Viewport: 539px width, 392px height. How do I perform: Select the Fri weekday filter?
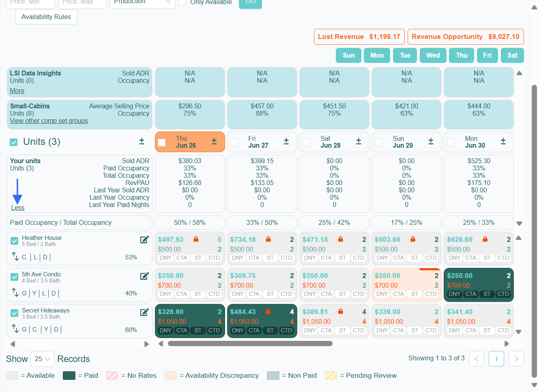(x=487, y=56)
